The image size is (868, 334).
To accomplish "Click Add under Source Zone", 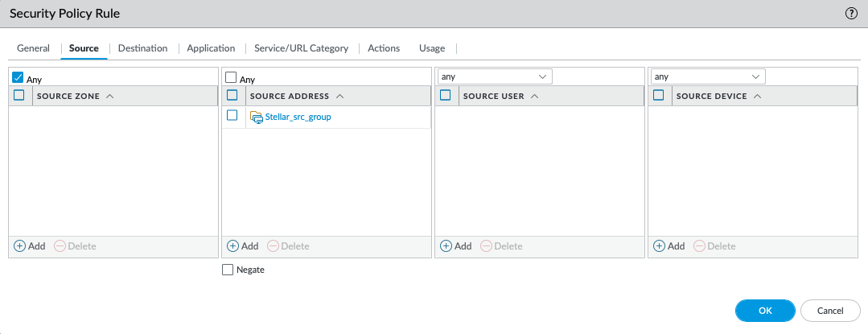I will (x=30, y=246).
